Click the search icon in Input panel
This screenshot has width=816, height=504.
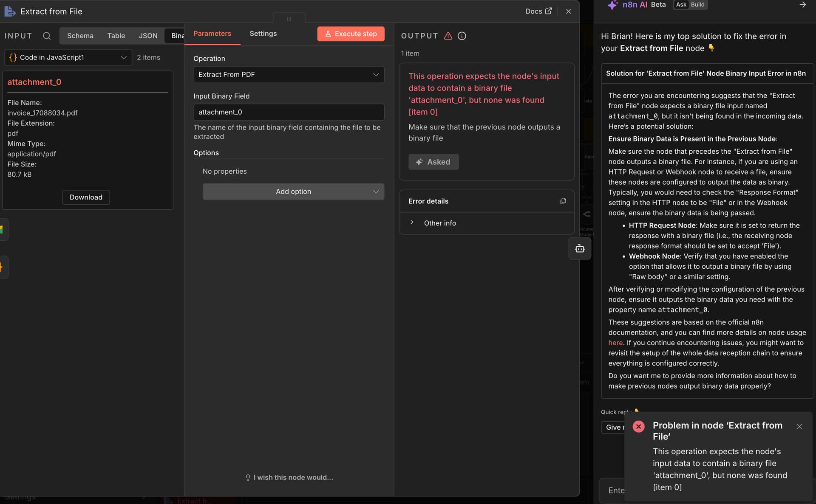[x=47, y=36]
